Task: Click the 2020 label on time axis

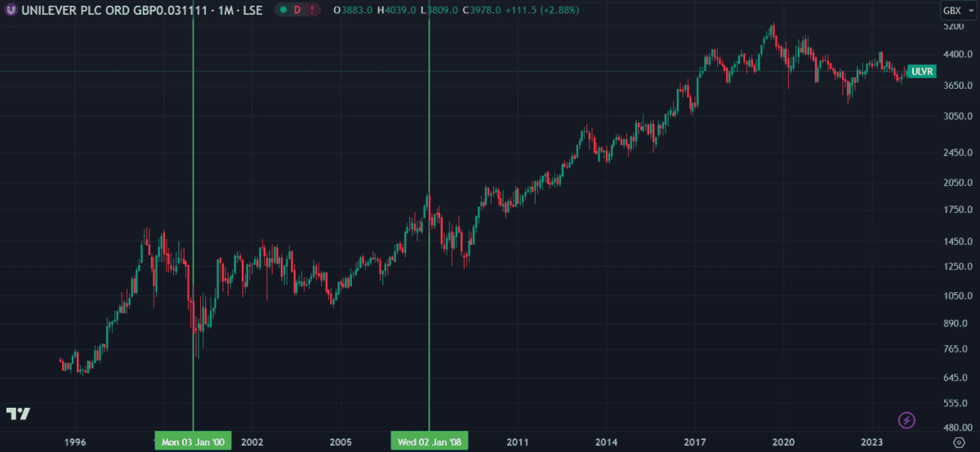Action: click(783, 442)
